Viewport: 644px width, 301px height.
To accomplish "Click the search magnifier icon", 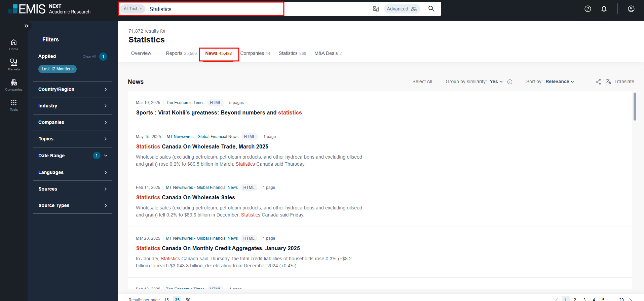I will pyautogui.click(x=431, y=9).
